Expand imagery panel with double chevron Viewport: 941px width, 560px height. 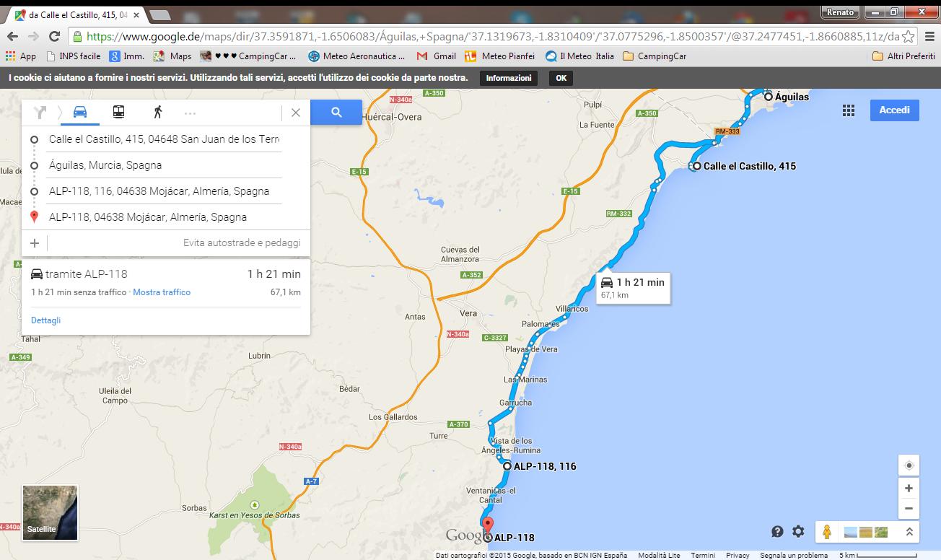[x=909, y=532]
